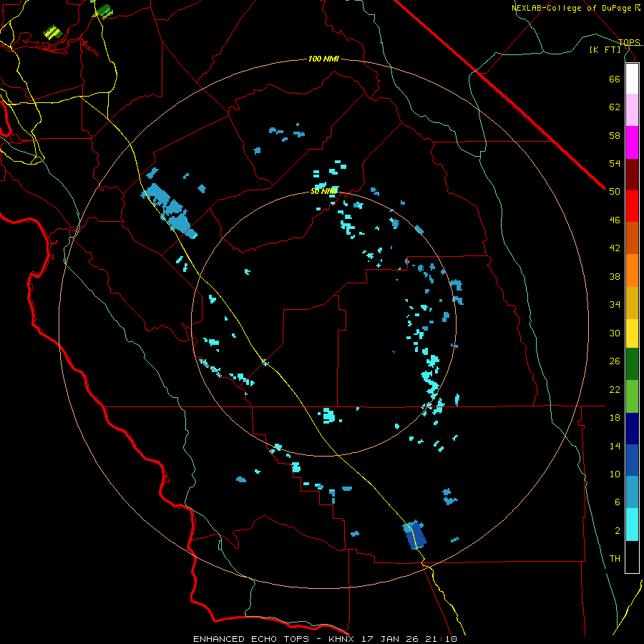Screen dimensions: 644x644
Task: Click the 'NEXLAB-College of DuPage' credit text
Action: pyautogui.click(x=572, y=8)
